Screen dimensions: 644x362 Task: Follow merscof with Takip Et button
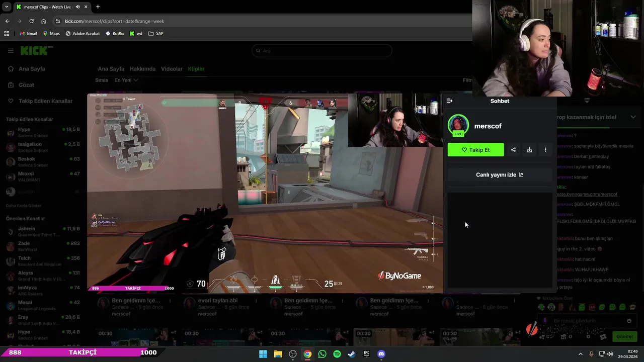tap(475, 150)
